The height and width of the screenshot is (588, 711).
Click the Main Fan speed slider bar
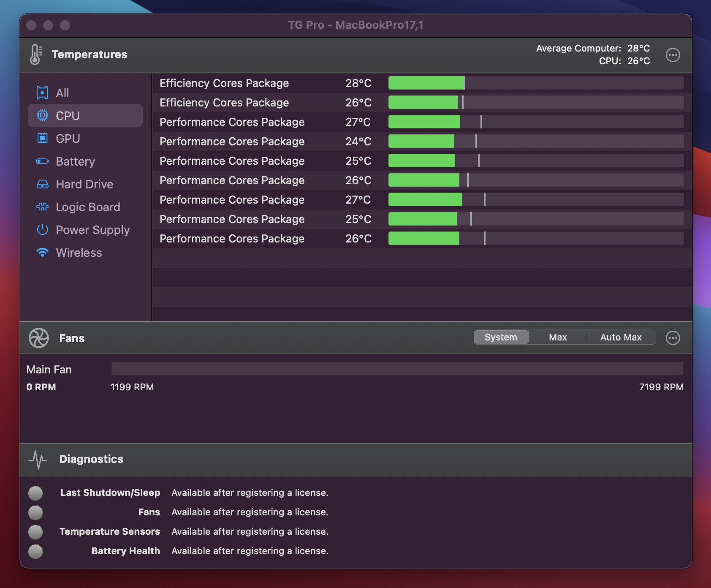[397, 368]
